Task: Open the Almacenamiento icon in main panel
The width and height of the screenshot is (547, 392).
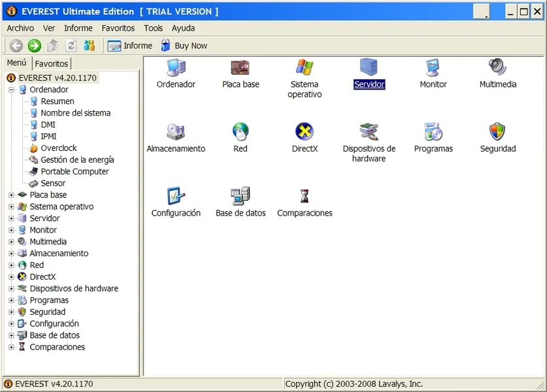Action: coord(176,132)
